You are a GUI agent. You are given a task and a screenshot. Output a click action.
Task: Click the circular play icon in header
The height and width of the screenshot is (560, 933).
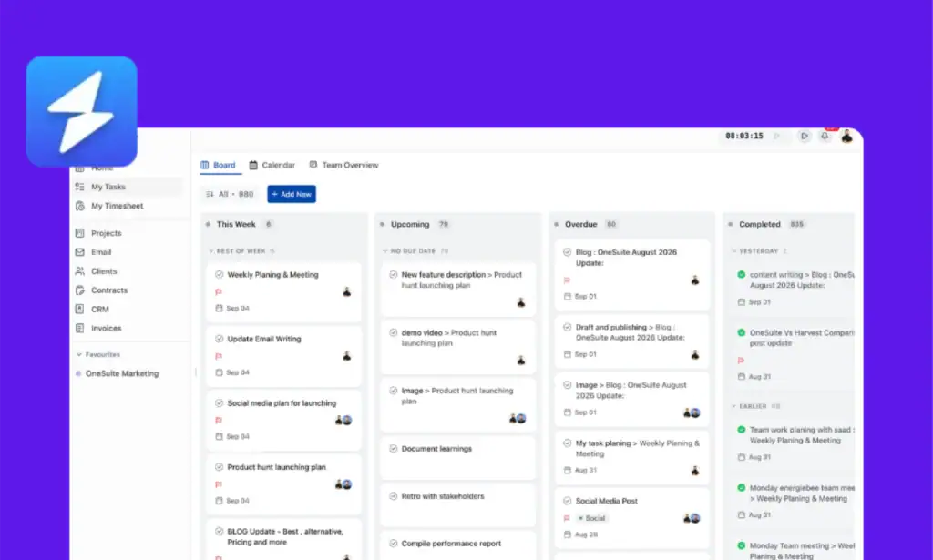click(805, 137)
